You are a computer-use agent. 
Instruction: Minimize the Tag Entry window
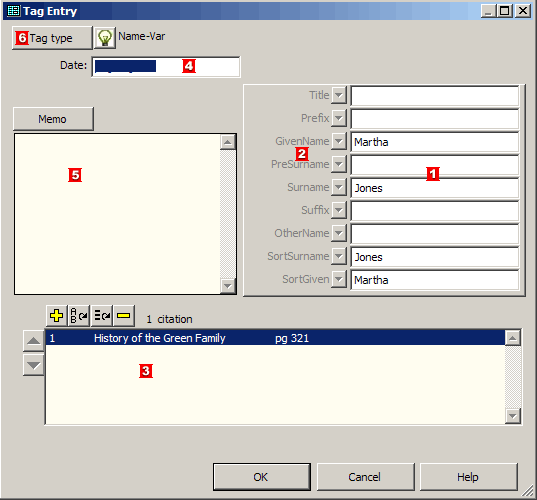(488, 11)
